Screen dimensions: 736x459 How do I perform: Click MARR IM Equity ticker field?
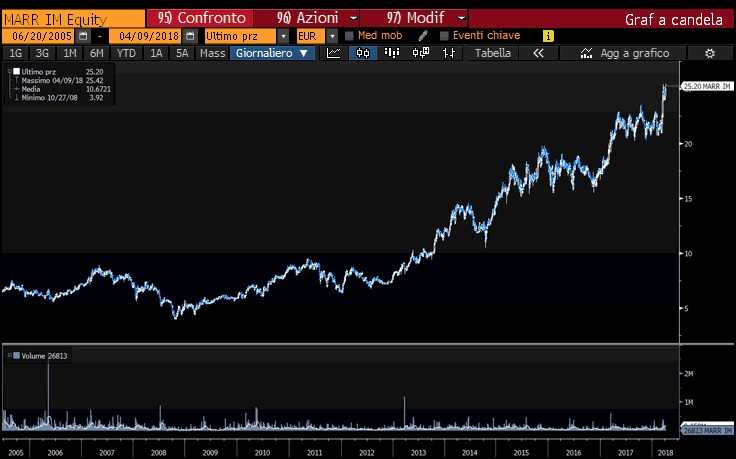73,19
